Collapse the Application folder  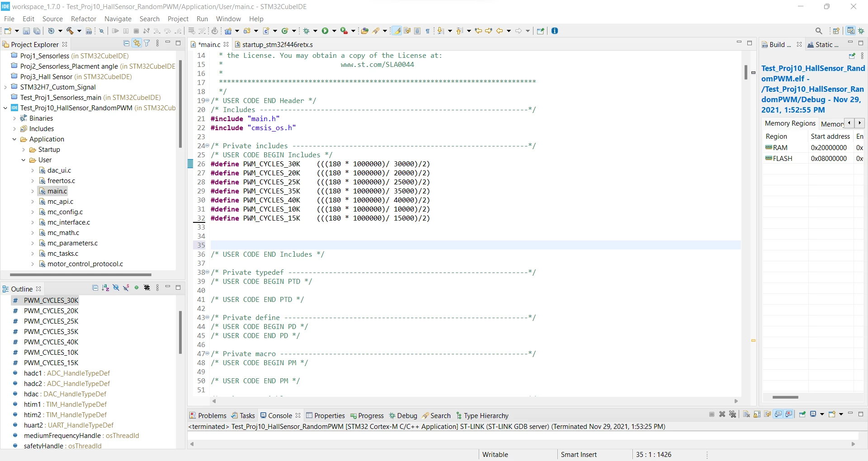(14, 139)
